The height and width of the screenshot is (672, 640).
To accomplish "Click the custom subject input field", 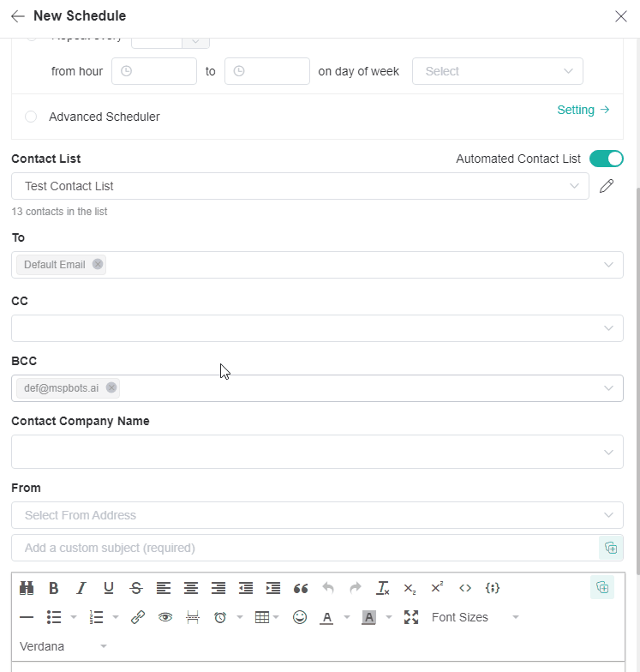I will pyautogui.click(x=304, y=548).
